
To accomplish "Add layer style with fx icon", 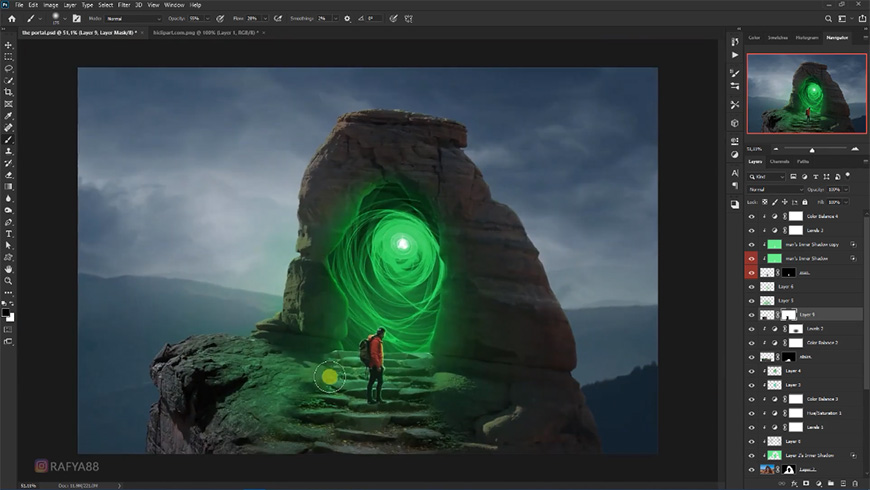I will click(x=794, y=484).
